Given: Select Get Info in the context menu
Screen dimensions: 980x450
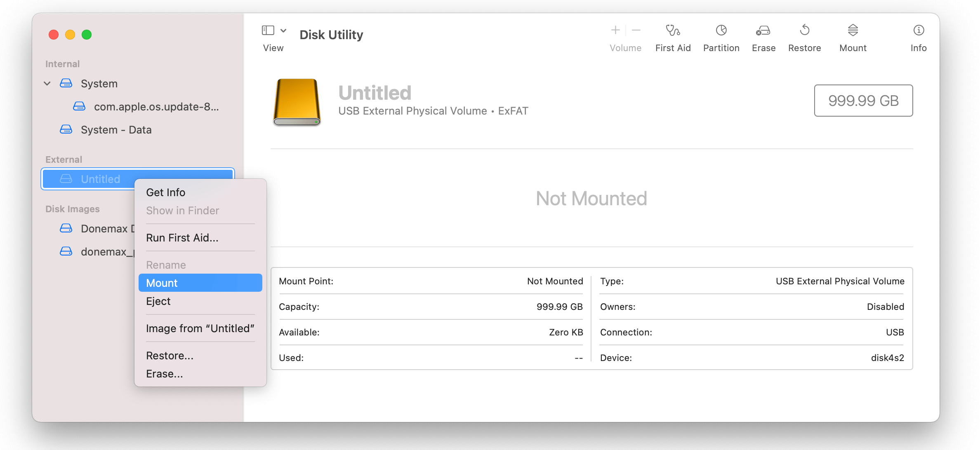Looking at the screenshot, I should coord(165,192).
